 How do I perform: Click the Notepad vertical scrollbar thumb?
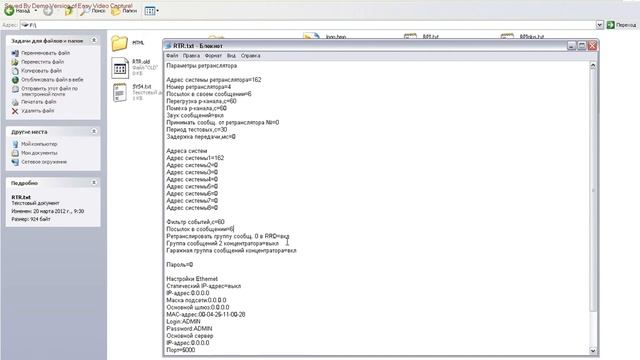pyautogui.click(x=593, y=191)
